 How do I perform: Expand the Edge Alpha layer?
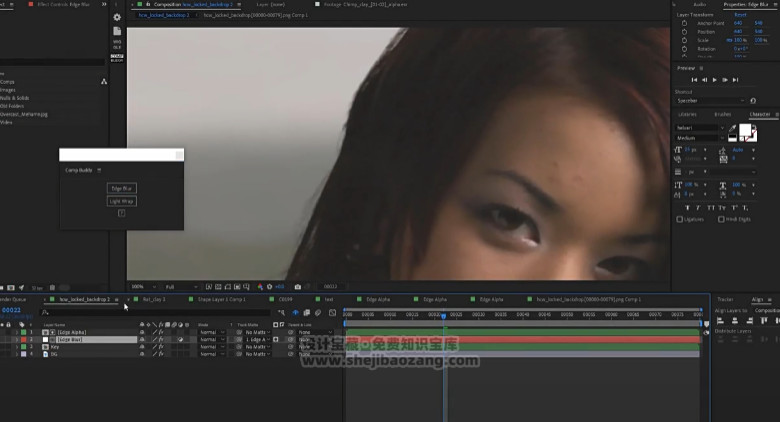[x=16, y=332]
